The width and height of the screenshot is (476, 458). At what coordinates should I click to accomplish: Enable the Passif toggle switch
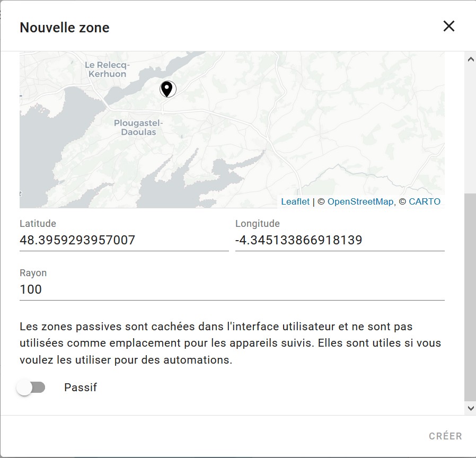pos(31,387)
